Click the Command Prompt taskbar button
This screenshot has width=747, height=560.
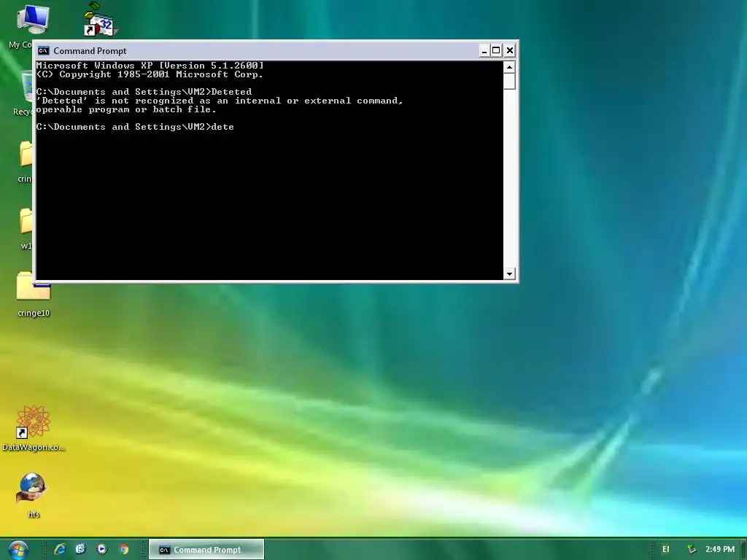coord(206,550)
